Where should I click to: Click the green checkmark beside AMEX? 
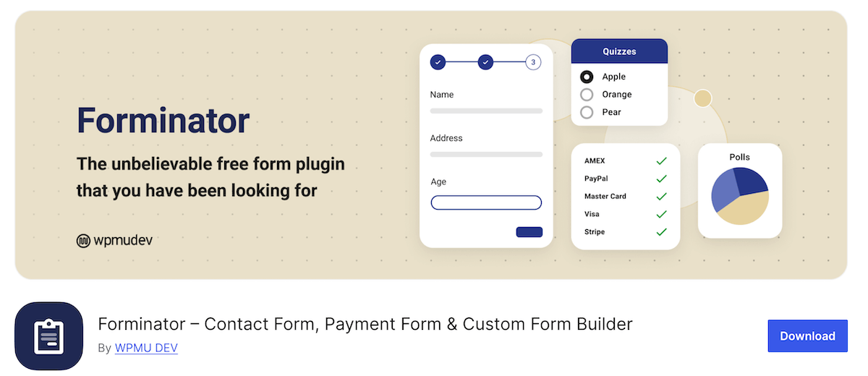point(661,161)
